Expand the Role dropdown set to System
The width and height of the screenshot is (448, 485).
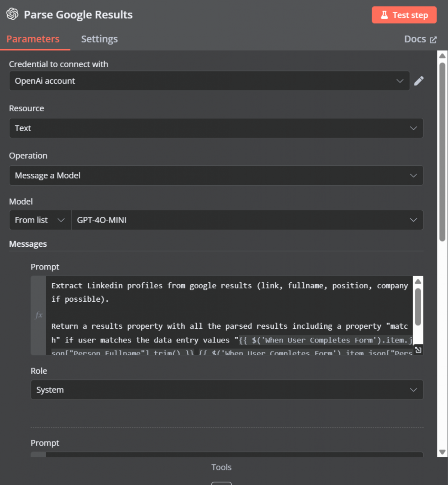227,389
